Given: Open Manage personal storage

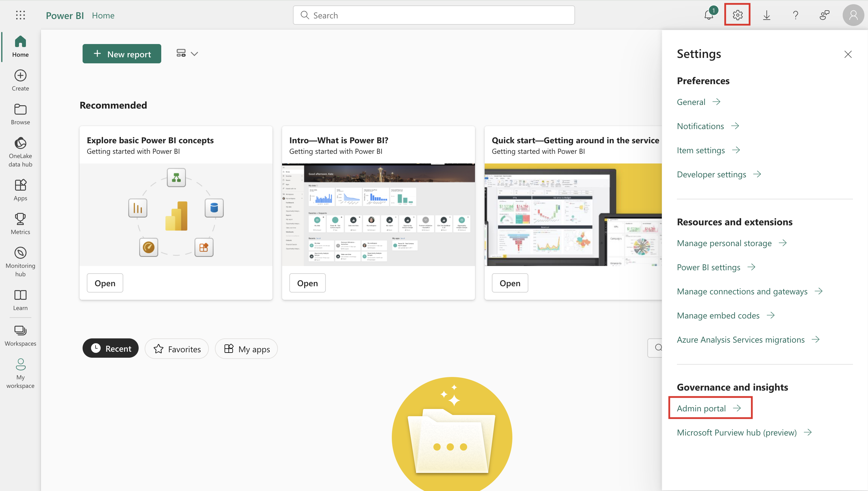Looking at the screenshot, I should (x=732, y=243).
